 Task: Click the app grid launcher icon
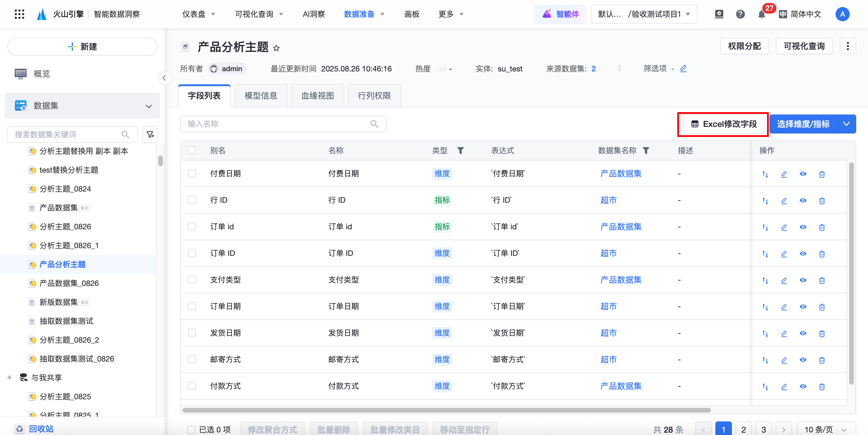tap(19, 14)
